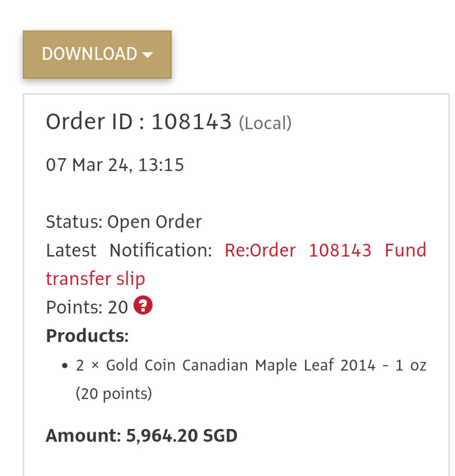The height and width of the screenshot is (476, 455).
Task: Click the (20 points) product note
Action: pos(114,394)
